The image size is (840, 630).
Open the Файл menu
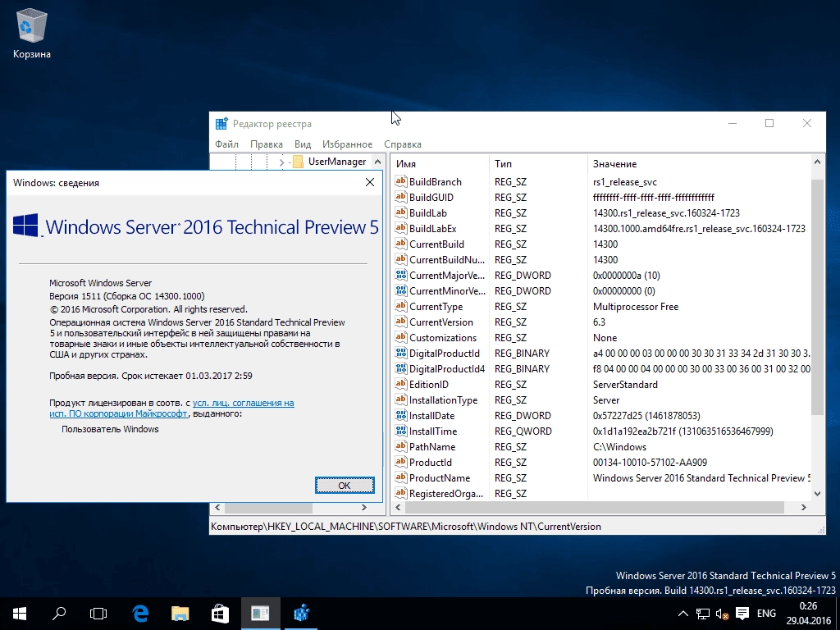tap(226, 144)
